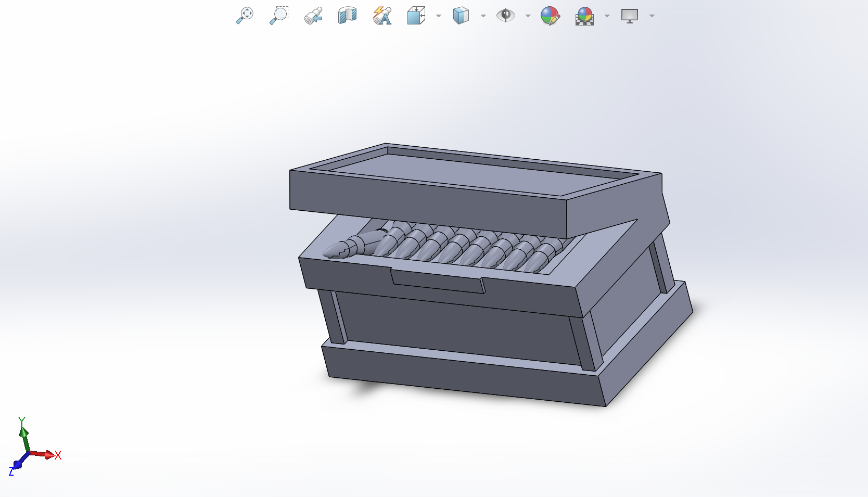Activate the Zoom to Area tool
This screenshot has width=868, height=497.
click(279, 15)
